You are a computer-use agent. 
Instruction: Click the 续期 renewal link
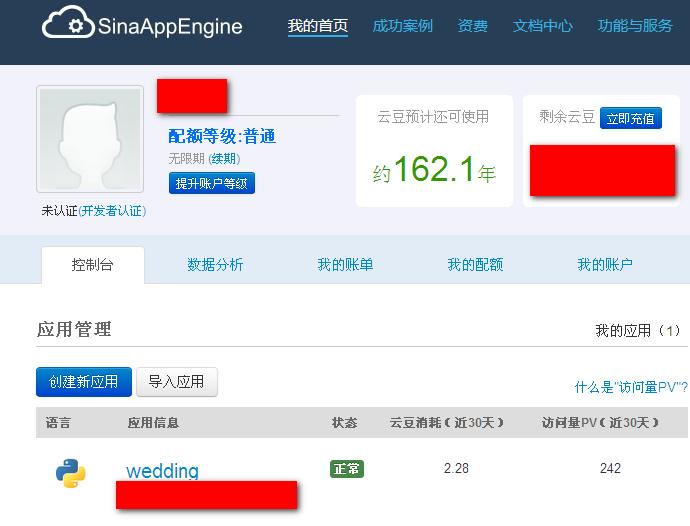[x=224, y=158]
